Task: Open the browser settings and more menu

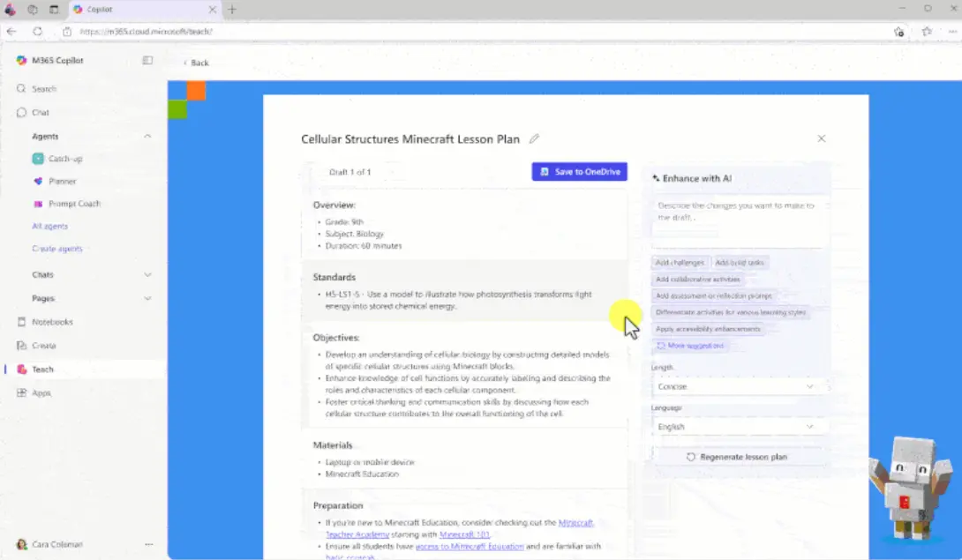Action: 952,31
